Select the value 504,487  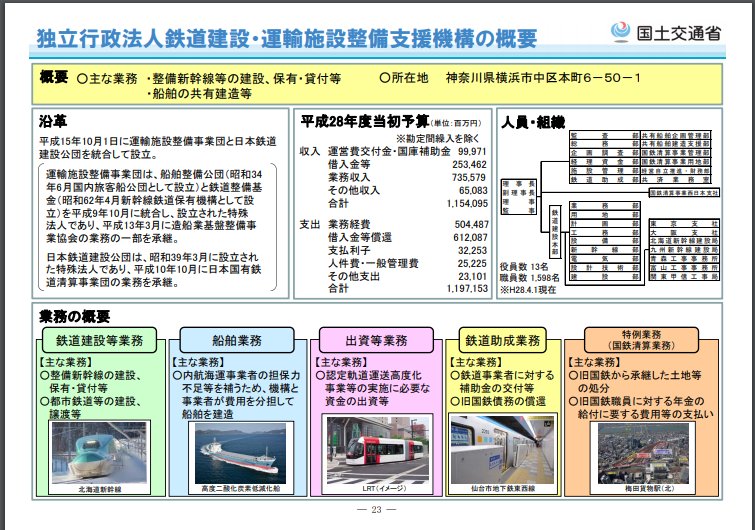click(x=471, y=224)
